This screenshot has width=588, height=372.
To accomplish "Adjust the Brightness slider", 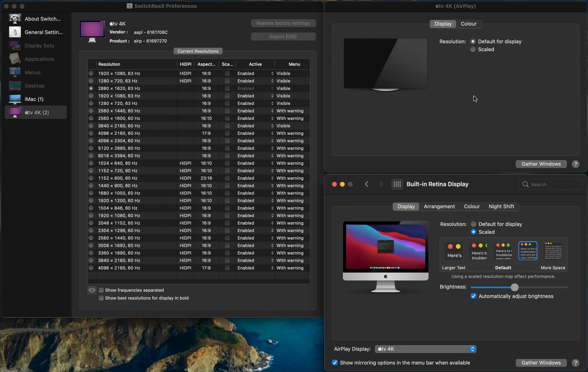I will tap(514, 287).
